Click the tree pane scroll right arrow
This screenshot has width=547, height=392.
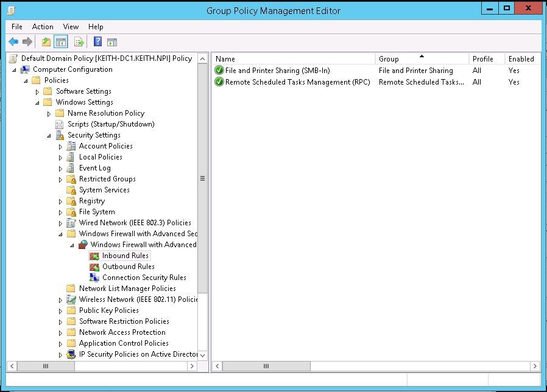[x=192, y=366]
